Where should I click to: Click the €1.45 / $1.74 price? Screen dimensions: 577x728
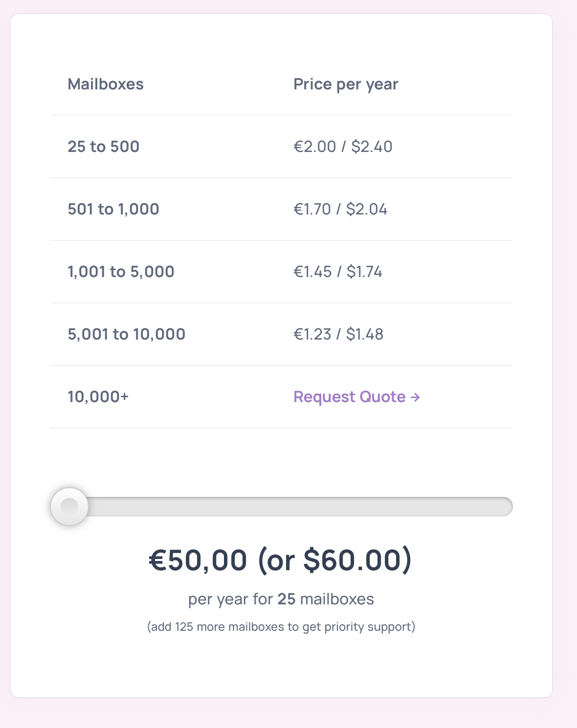point(338,272)
